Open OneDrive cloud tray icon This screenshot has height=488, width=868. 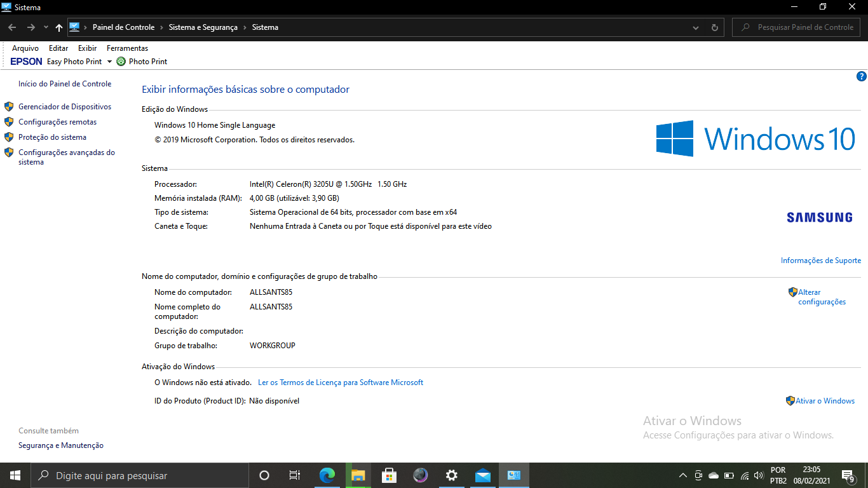coord(714,475)
